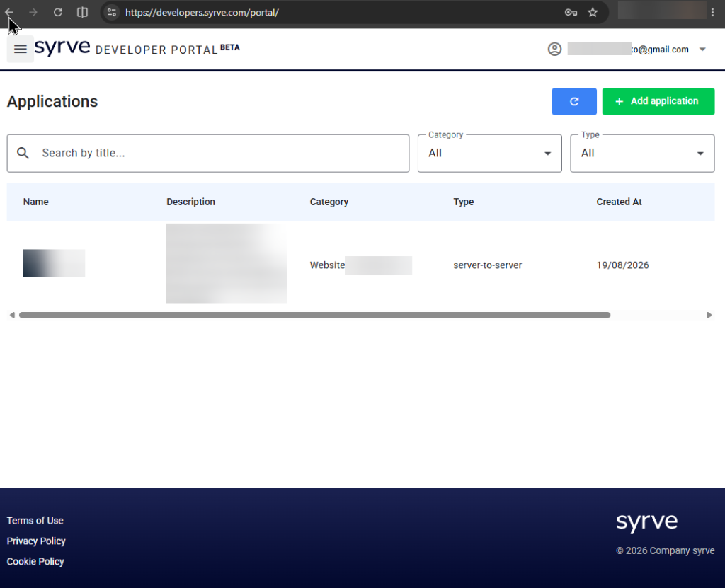725x588 pixels.
Task: Refresh applications list with blue button
Action: [x=573, y=101]
